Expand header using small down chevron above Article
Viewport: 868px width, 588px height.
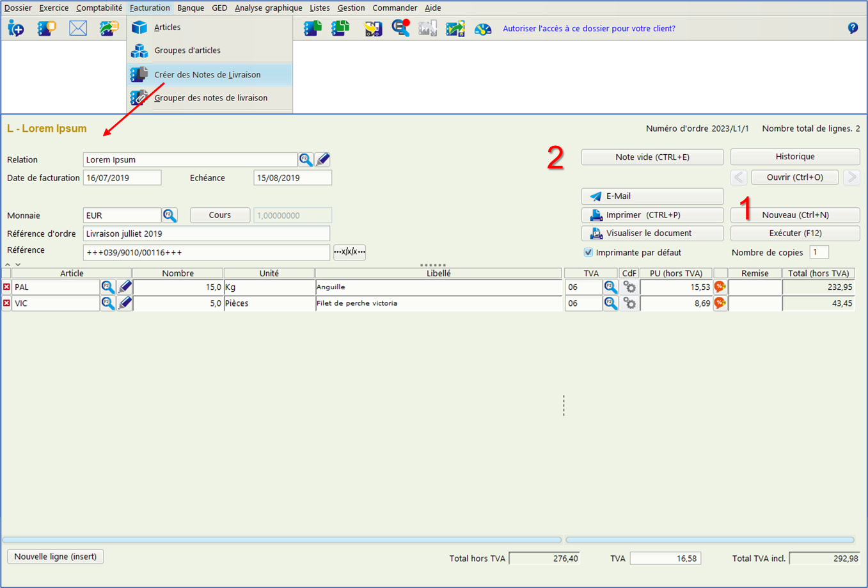click(x=18, y=264)
